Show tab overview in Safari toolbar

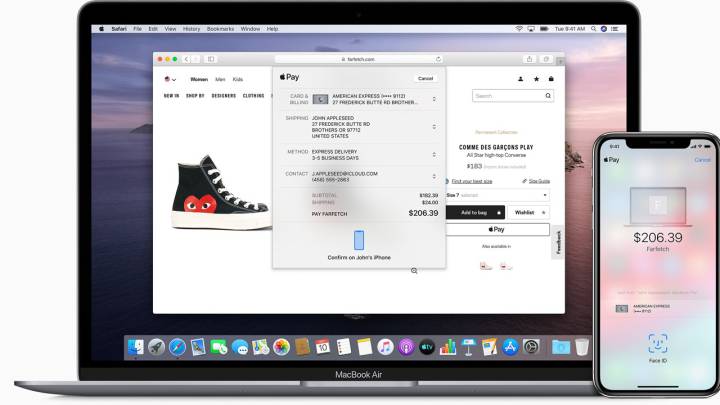[x=546, y=59]
